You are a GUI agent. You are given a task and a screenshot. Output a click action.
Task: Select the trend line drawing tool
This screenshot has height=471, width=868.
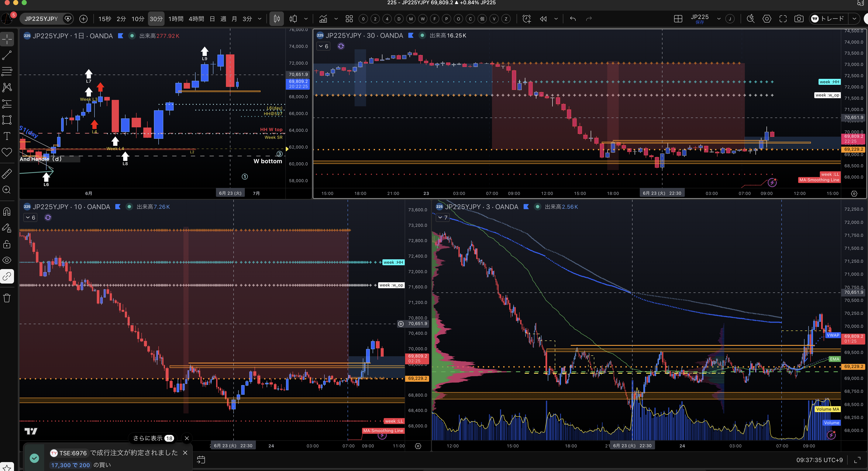coord(7,55)
